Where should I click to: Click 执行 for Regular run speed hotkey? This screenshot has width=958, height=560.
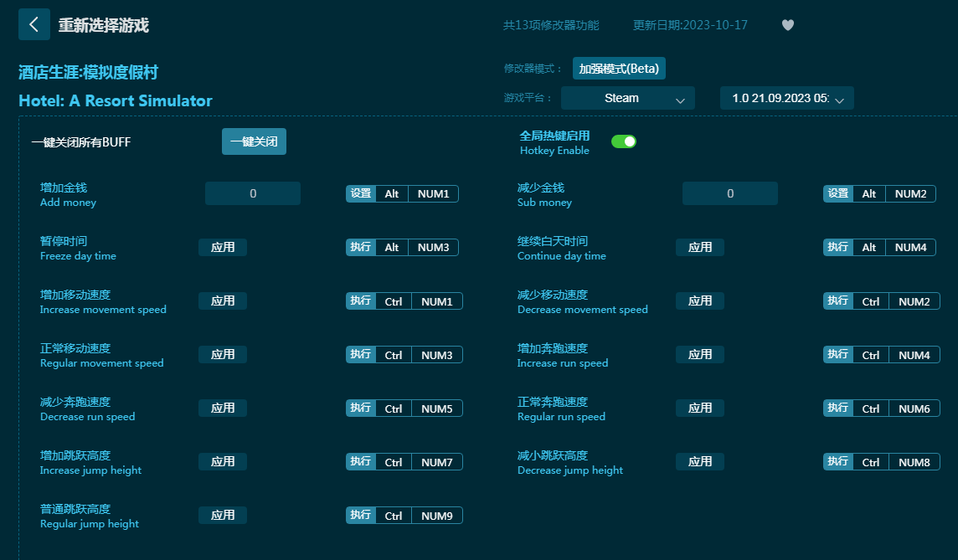coord(837,408)
